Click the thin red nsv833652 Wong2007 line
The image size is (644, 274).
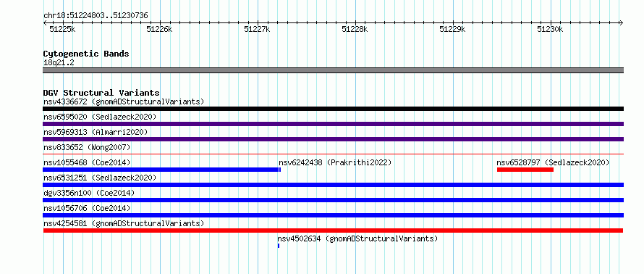[333, 154]
